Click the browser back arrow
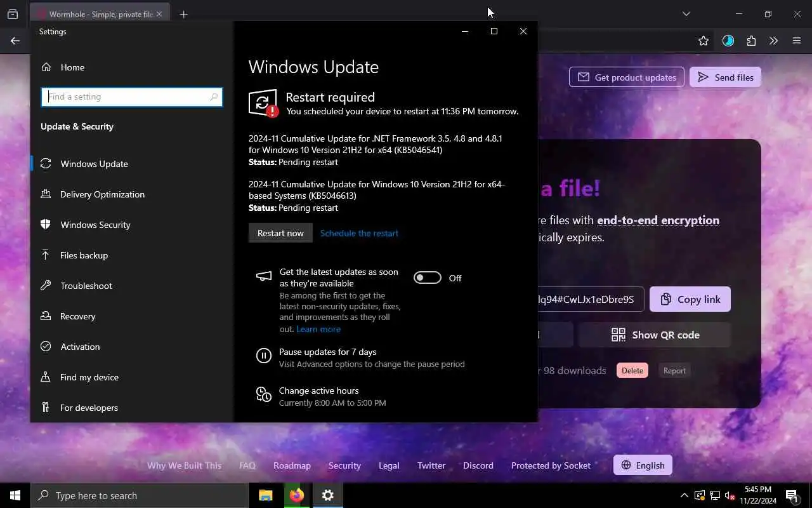 point(15,41)
